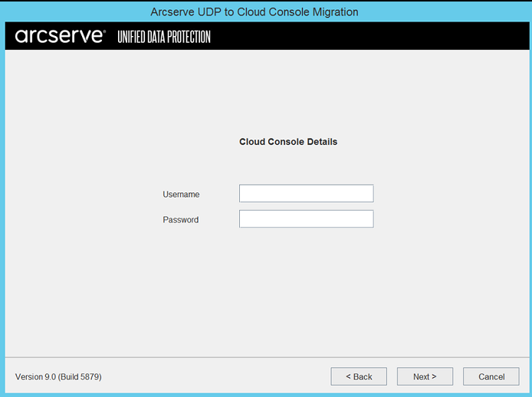The height and width of the screenshot is (397, 532).
Task: Click the Version 9.0 (Build 5879) text
Action: click(x=58, y=376)
